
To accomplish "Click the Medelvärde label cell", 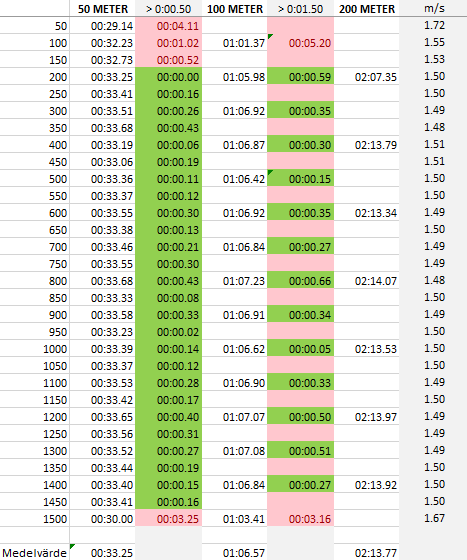I will [x=35, y=553].
